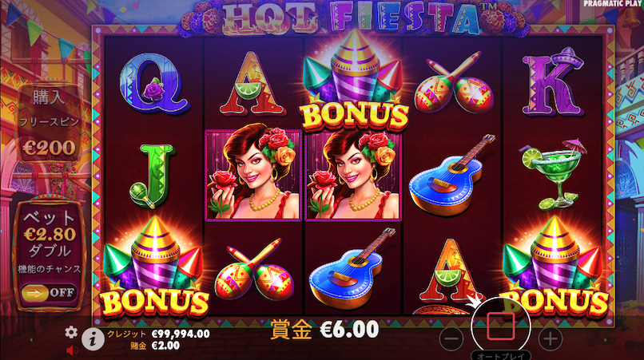Click the bottom right BONUS fireworks symbol
Image resolution: width=644 pixels, height=360 pixels.
[x=553, y=267]
